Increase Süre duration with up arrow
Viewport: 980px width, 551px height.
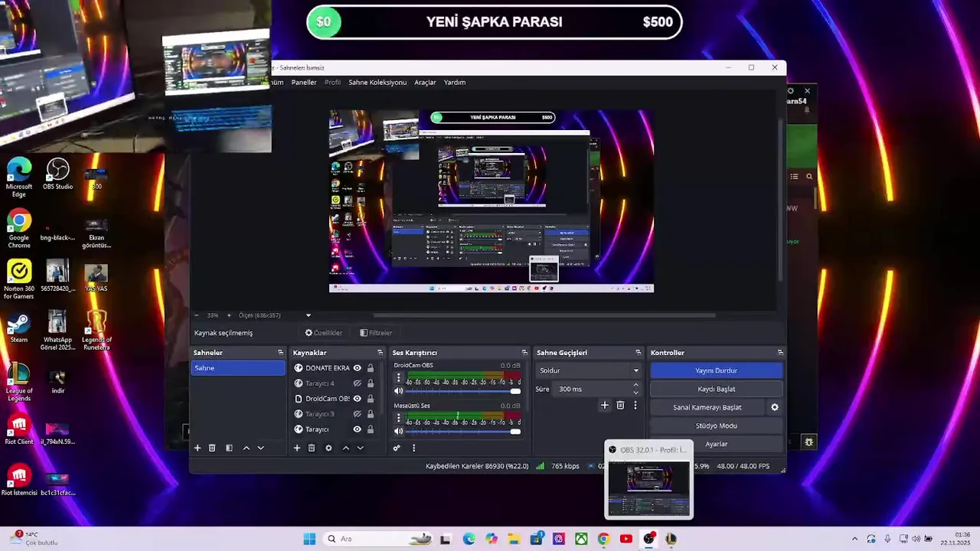pyautogui.click(x=635, y=385)
